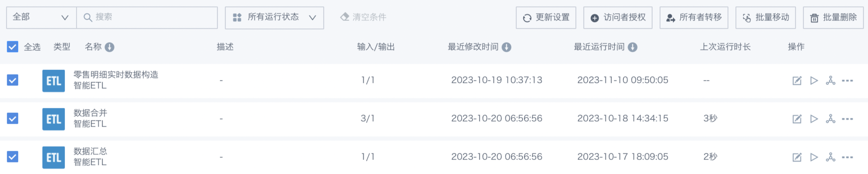Run the 数据合并 ETL with play icon
The width and height of the screenshot is (868, 174).
[814, 119]
